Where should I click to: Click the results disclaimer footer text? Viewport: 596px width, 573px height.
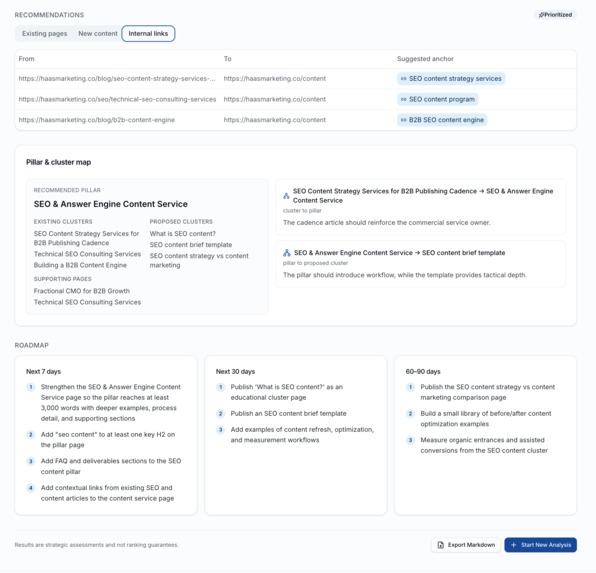97,545
